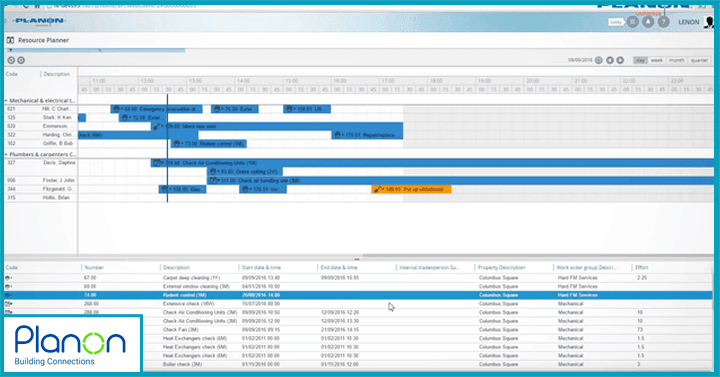Collapse the Plumbers & carpenters group

tap(6, 154)
